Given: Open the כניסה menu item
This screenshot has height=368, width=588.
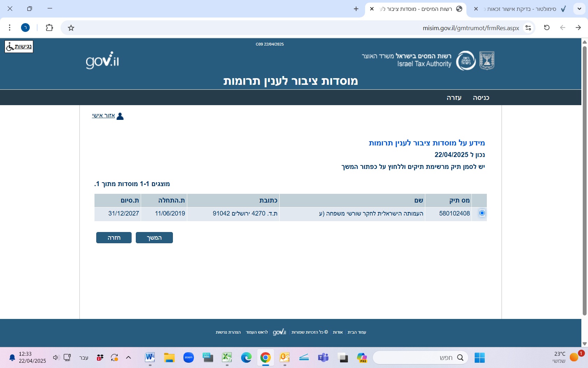Looking at the screenshot, I should pyautogui.click(x=481, y=98).
